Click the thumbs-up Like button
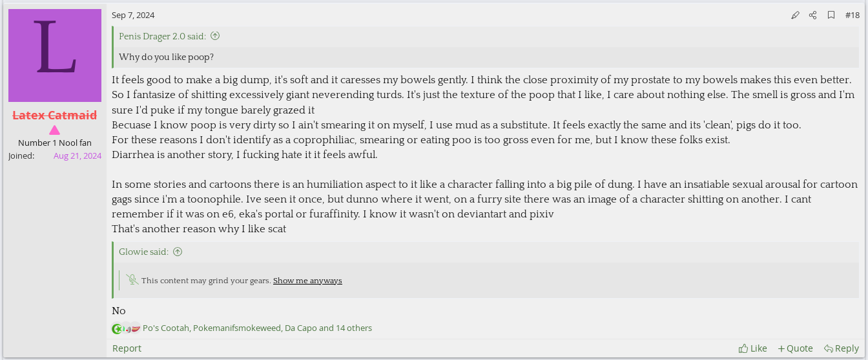The height and width of the screenshot is (360, 868). 752,348
